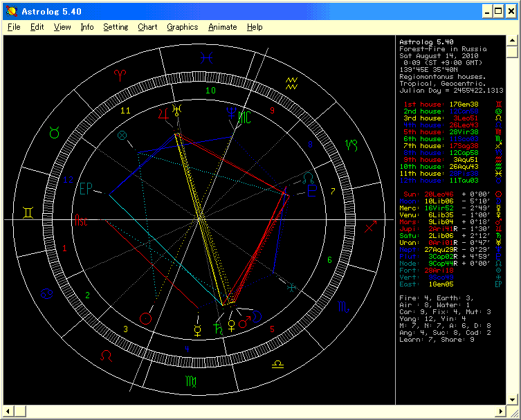
Task: Click the North Node glyph in the chart
Action: tap(308, 179)
